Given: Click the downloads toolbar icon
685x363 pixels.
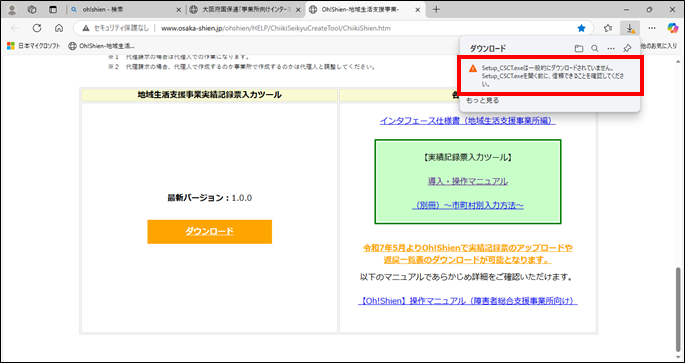Looking at the screenshot, I should 630,28.
